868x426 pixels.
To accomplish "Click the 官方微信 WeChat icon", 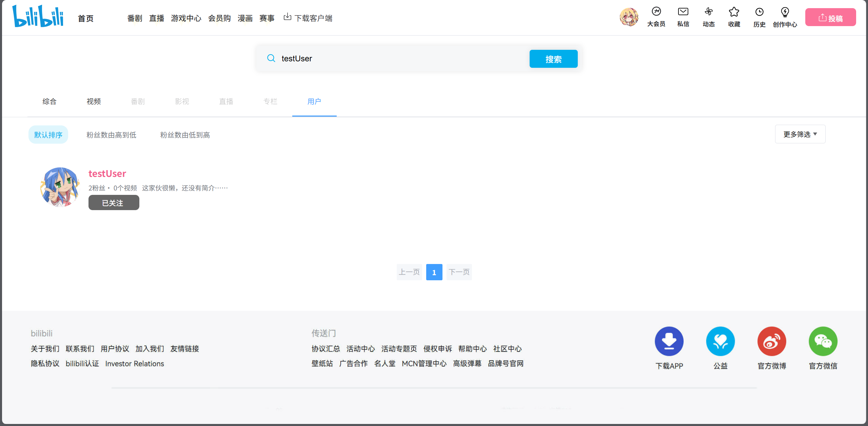I will (823, 341).
